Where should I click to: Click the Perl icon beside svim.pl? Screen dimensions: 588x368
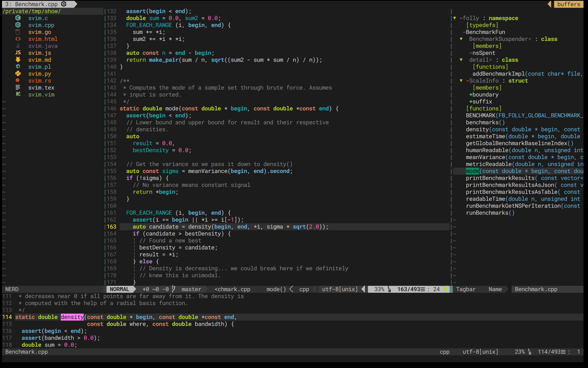pyautogui.click(x=18, y=66)
